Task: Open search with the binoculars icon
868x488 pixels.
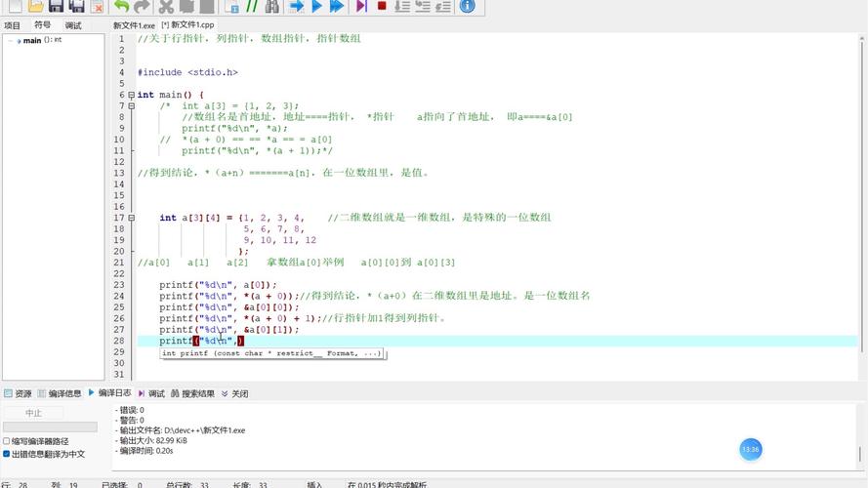Action: [271, 6]
